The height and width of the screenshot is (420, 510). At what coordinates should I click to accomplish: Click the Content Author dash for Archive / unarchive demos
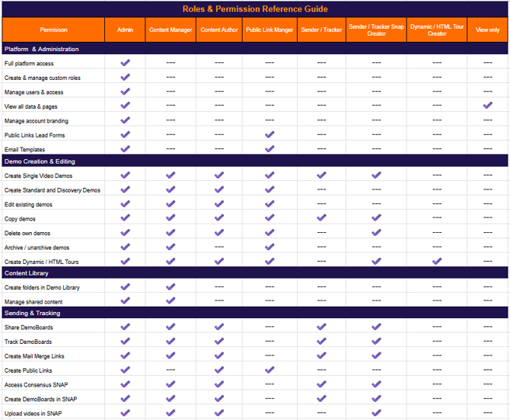219,247
